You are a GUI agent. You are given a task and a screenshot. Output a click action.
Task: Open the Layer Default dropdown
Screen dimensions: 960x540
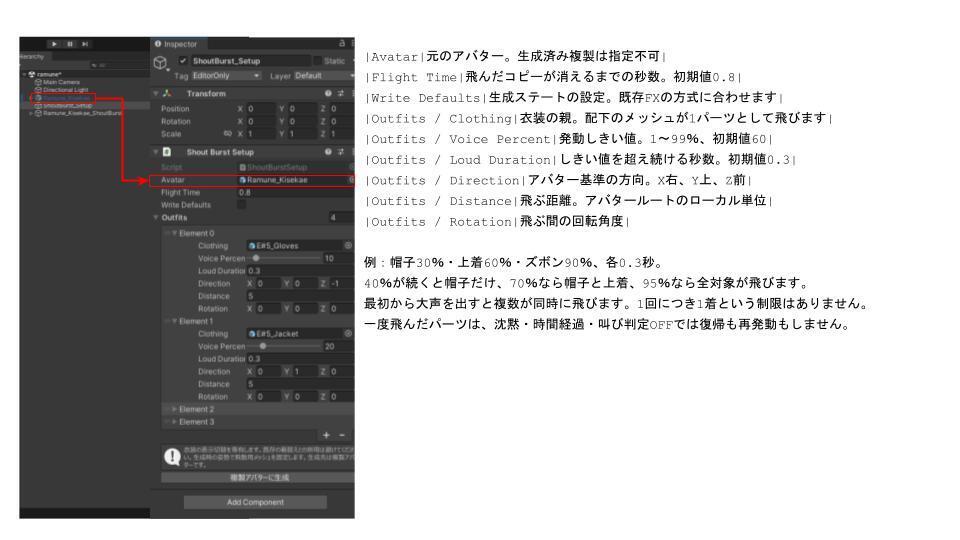(x=323, y=76)
